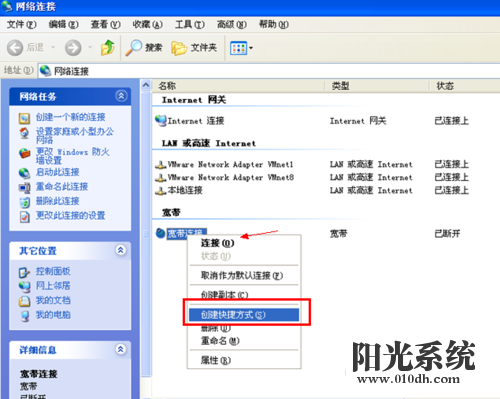Click the Internet 连接 row name
Screen dimensions: 500x399
pyautogui.click(x=196, y=121)
